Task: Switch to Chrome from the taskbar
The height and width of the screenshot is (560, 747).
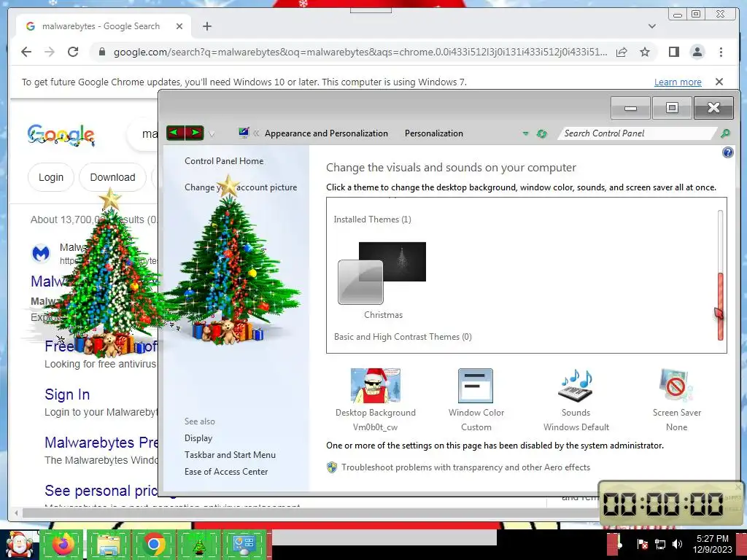Action: click(153, 544)
